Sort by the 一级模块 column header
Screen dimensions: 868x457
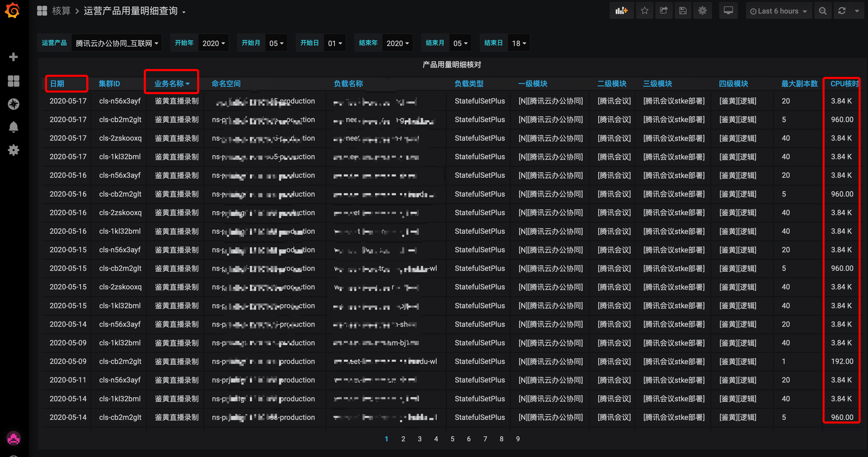(532, 84)
